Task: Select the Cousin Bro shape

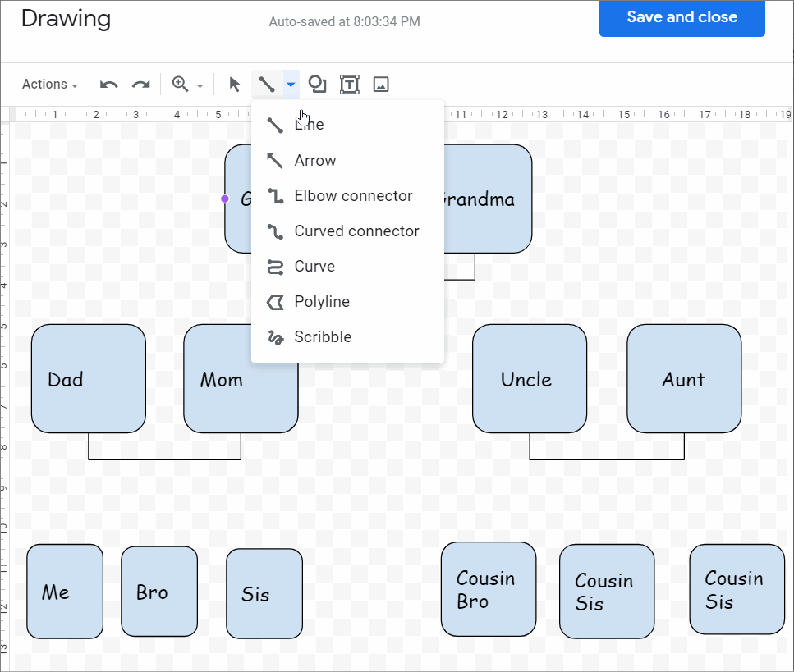Action: click(x=488, y=589)
